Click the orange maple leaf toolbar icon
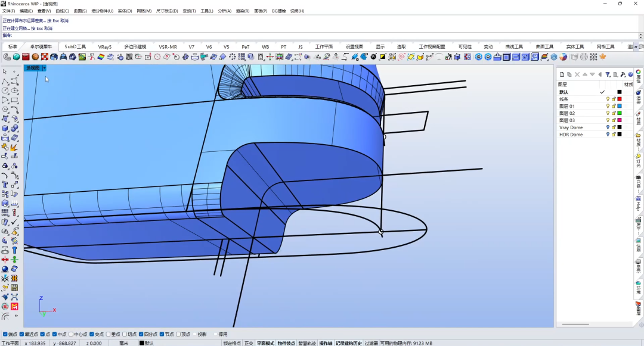This screenshot has width=644, height=346. point(602,57)
